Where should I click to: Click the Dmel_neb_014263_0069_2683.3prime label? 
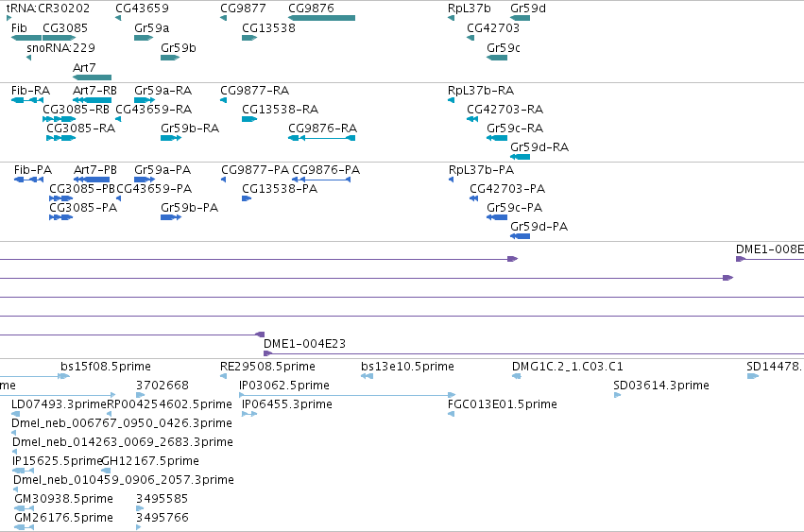(123, 443)
